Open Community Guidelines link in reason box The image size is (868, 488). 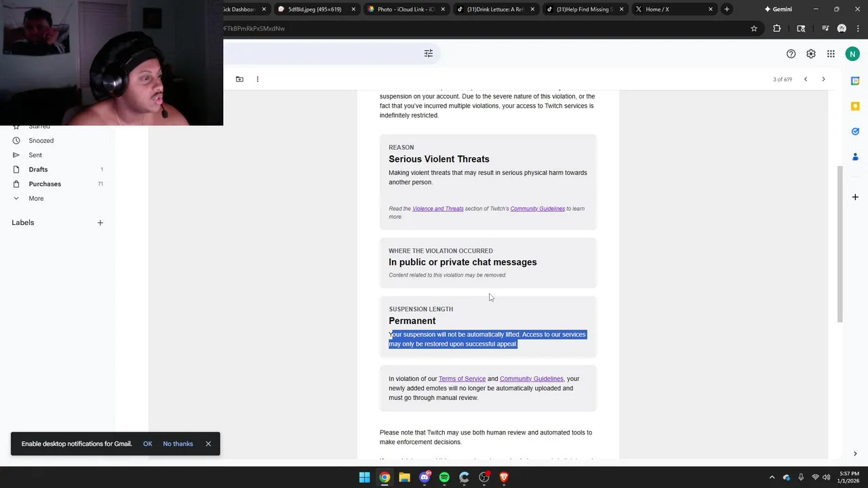tap(538, 209)
